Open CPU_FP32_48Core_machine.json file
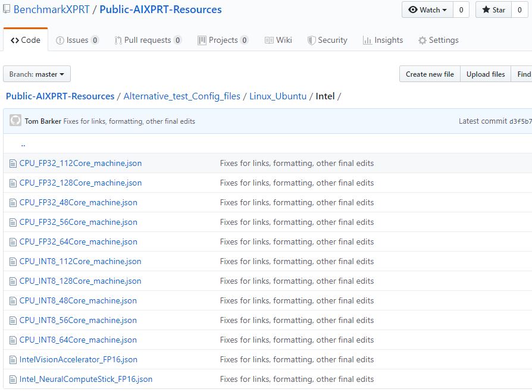The height and width of the screenshot is (392, 532). click(x=79, y=202)
